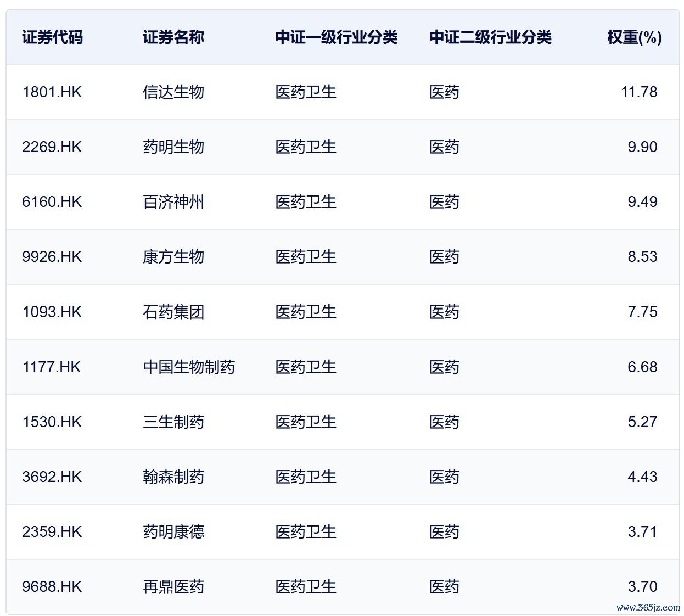Click the 中证二级行业分类 column header
684x616 pixels.
coord(490,37)
